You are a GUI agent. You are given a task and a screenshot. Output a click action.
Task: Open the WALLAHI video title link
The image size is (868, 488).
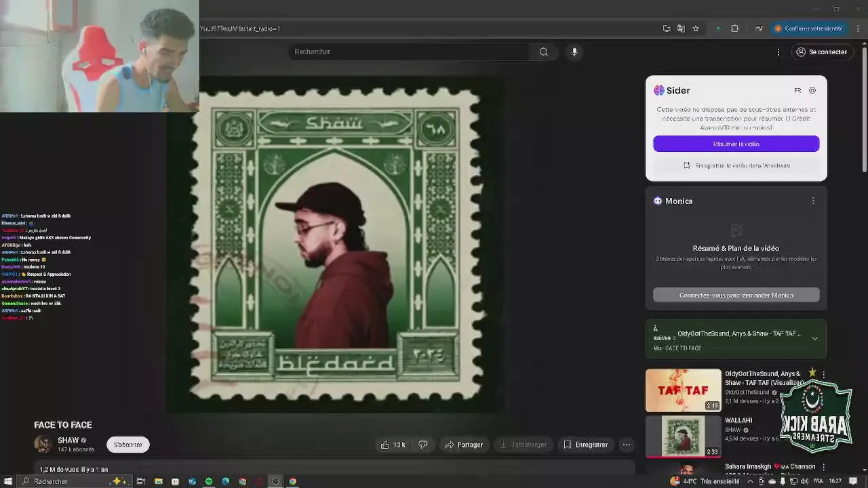coord(738,420)
